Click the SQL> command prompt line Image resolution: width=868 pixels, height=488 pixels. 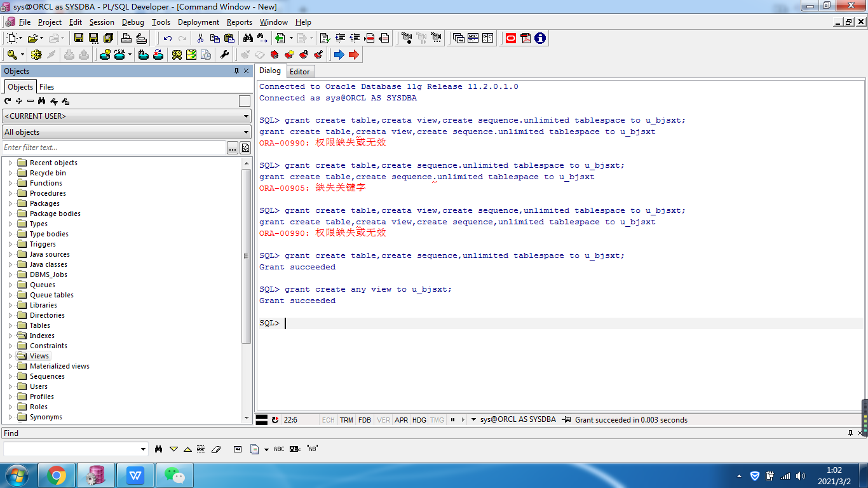(561, 323)
